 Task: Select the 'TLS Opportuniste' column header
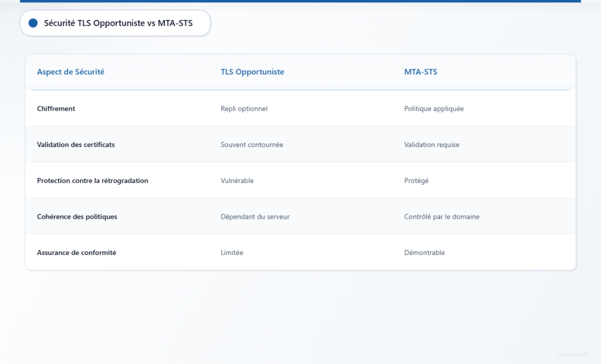pos(252,72)
